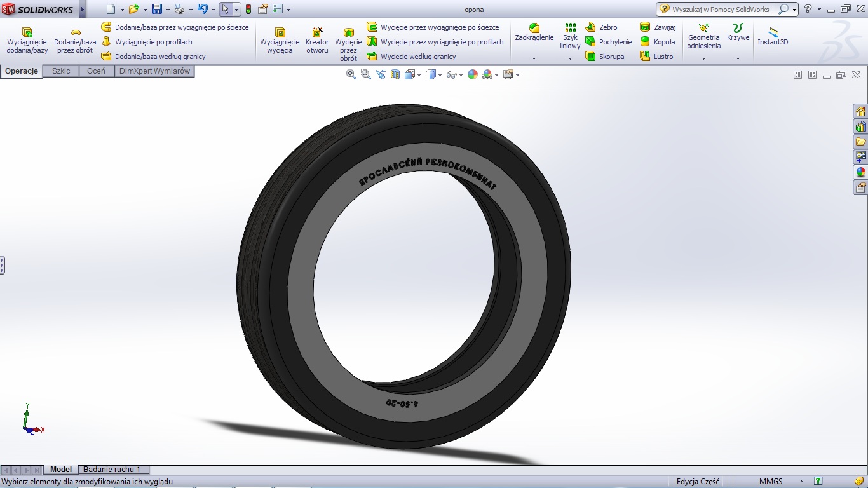Expand the SolidWorks main menu arrow

coord(83,9)
